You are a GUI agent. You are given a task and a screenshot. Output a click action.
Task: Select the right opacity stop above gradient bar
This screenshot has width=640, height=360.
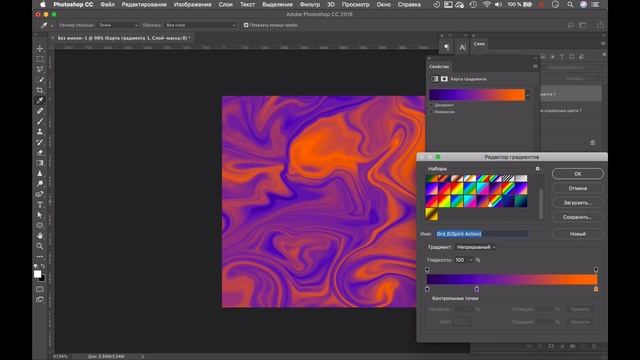(x=596, y=269)
